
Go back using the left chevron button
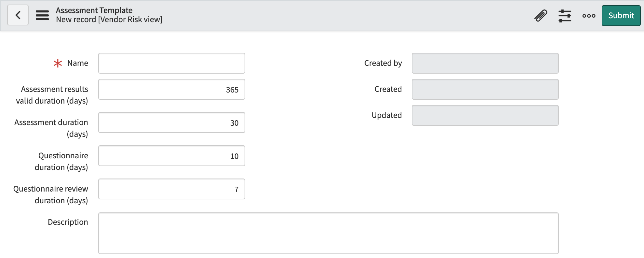click(18, 15)
